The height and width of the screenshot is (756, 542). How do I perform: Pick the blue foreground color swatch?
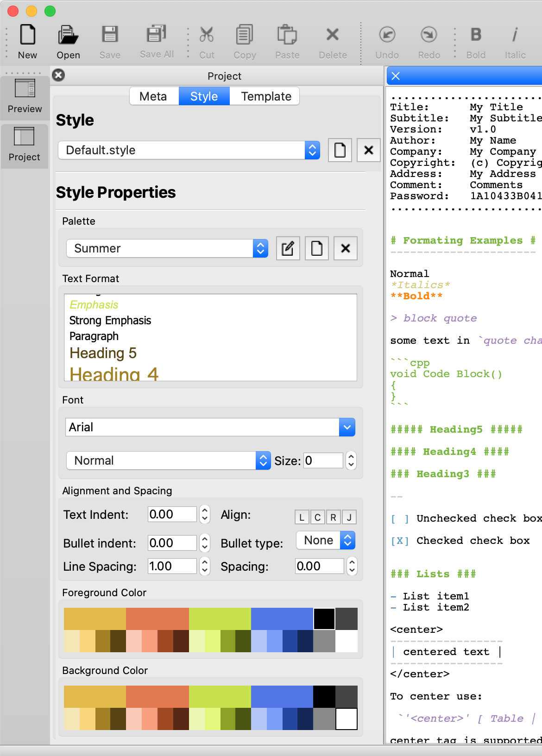[x=282, y=618]
